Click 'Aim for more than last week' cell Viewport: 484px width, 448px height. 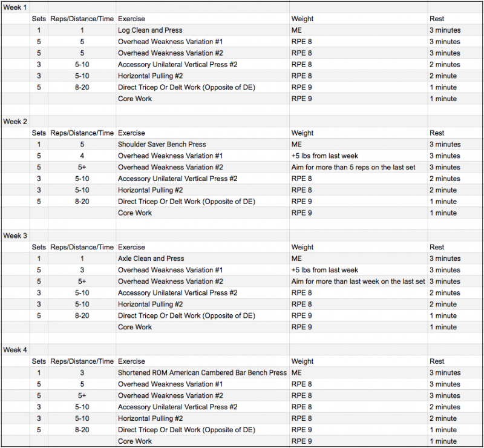(358, 282)
